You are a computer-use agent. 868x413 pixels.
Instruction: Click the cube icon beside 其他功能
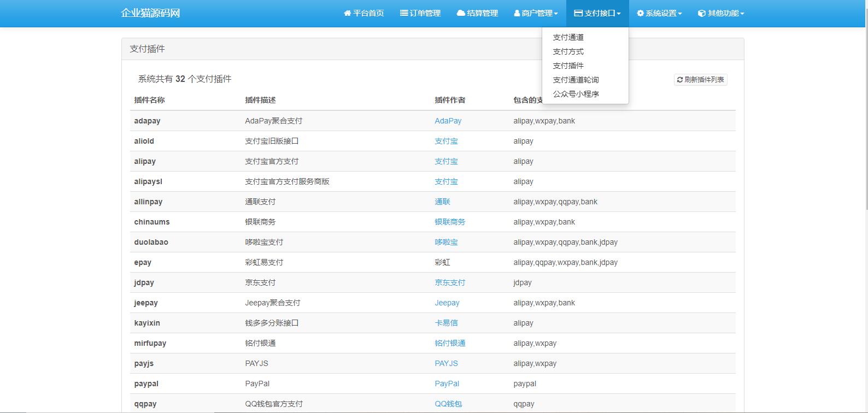[702, 13]
